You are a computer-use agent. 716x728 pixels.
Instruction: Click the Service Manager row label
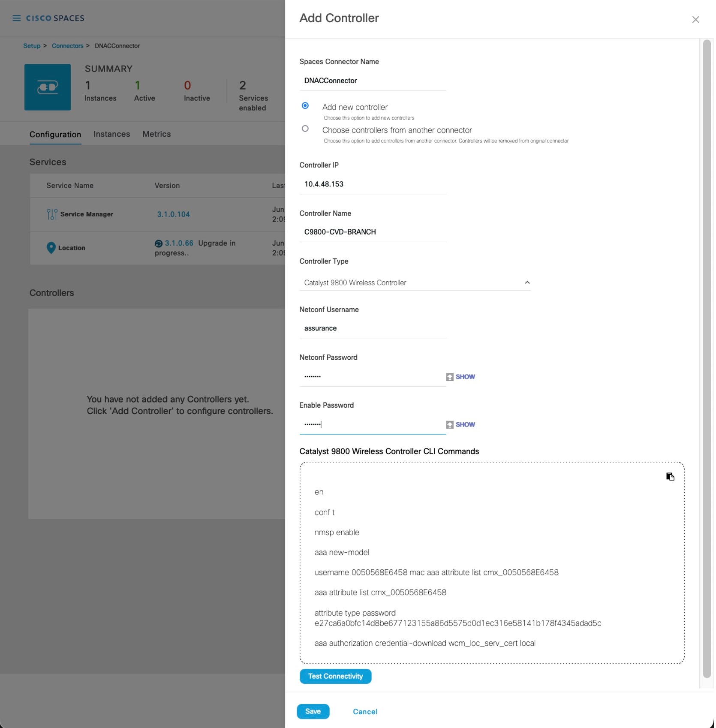click(x=87, y=214)
